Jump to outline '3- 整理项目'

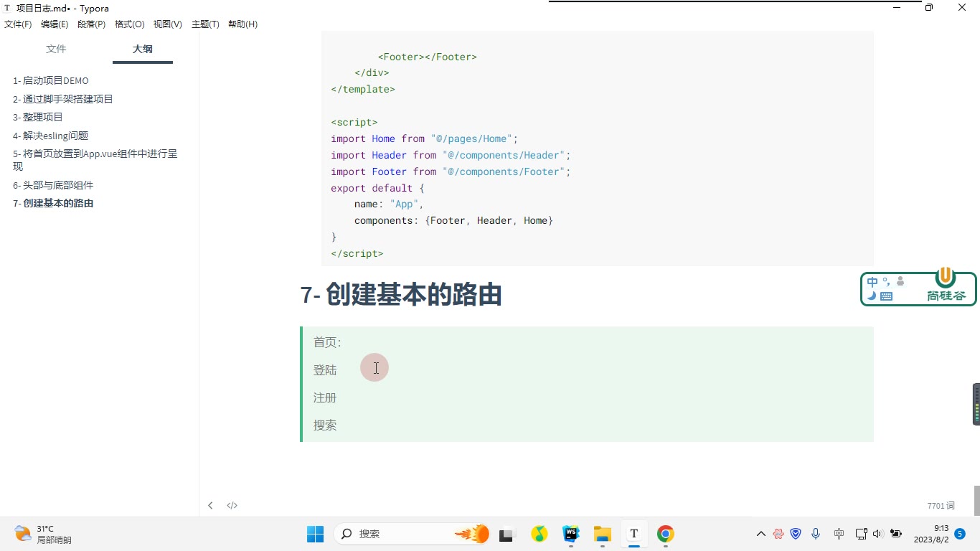tap(38, 117)
